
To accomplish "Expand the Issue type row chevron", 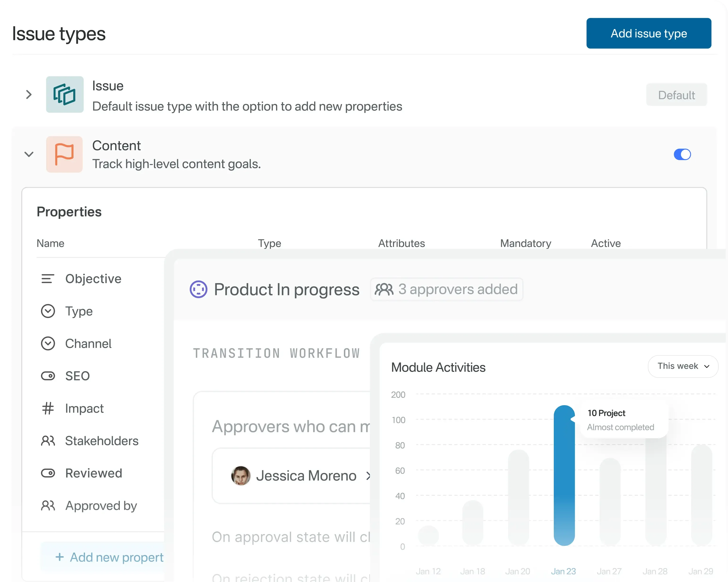I will click(x=29, y=94).
